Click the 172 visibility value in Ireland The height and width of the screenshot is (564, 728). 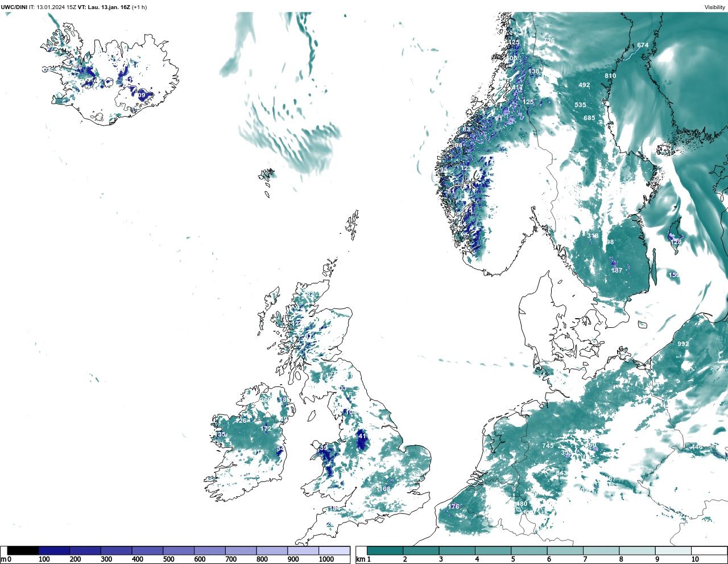[266, 429]
